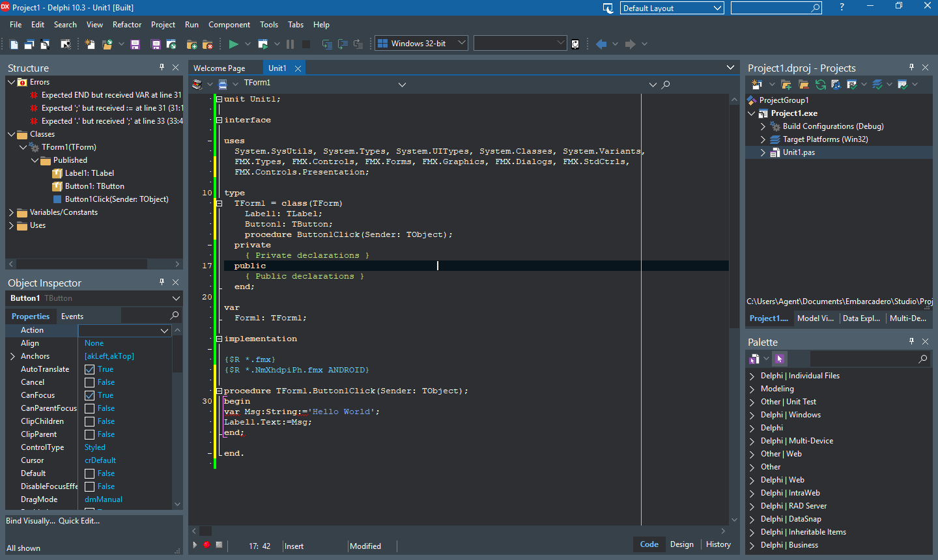
Task: Pin the Structure panel
Action: [x=162, y=67]
